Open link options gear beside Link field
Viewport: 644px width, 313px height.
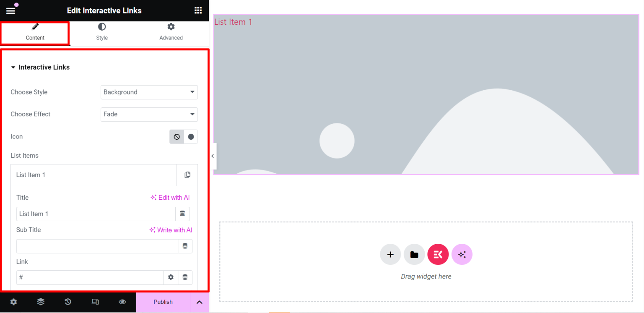[x=171, y=277]
